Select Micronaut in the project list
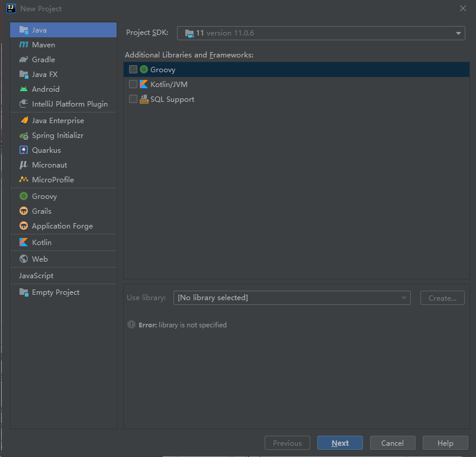This screenshot has height=457, width=476. click(63, 165)
